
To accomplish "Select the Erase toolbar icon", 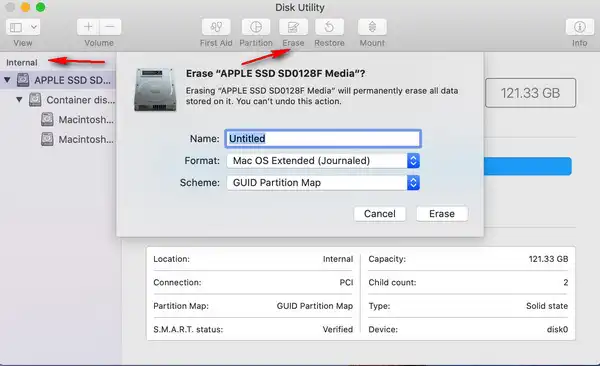I will click(293, 27).
